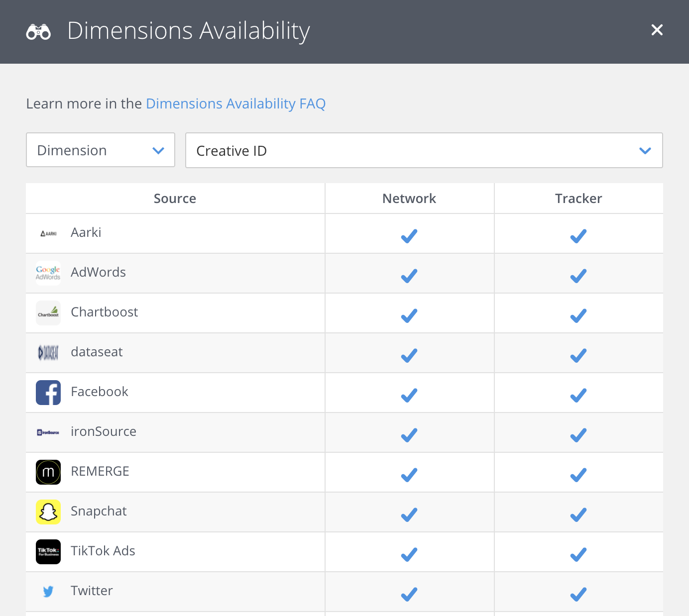Open the Dimensions Availability FAQ link
The image size is (689, 616).
click(x=235, y=103)
